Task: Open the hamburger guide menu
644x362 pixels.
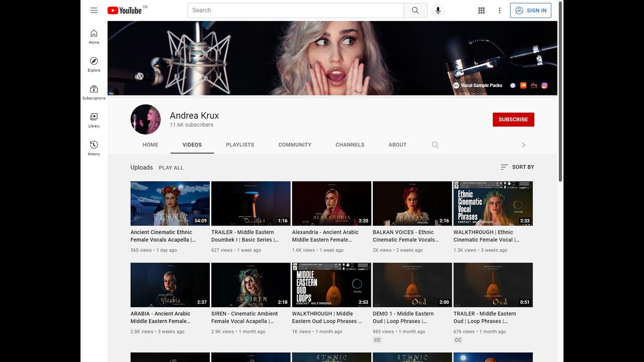Action: click(94, 10)
